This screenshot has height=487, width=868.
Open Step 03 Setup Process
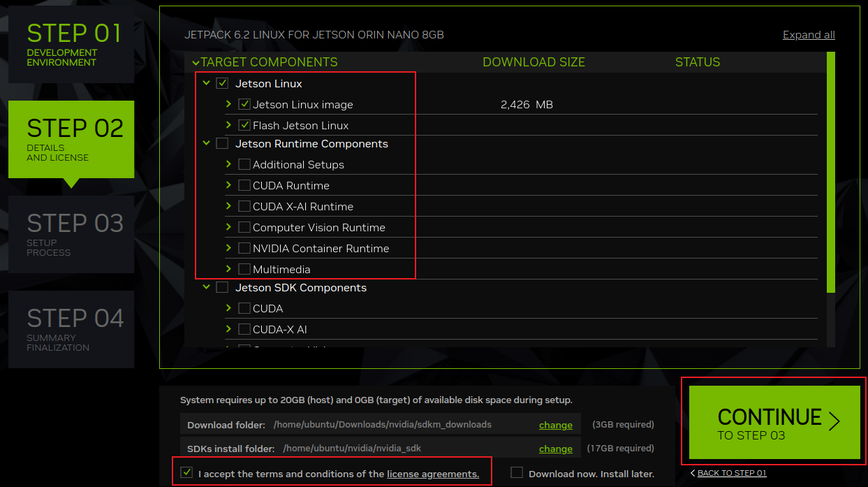(71, 235)
